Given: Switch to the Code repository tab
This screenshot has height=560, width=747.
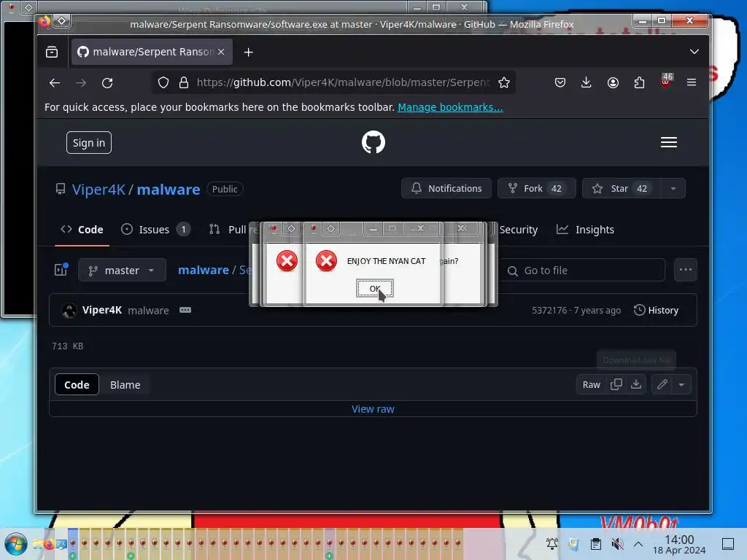Looking at the screenshot, I should (x=82, y=230).
